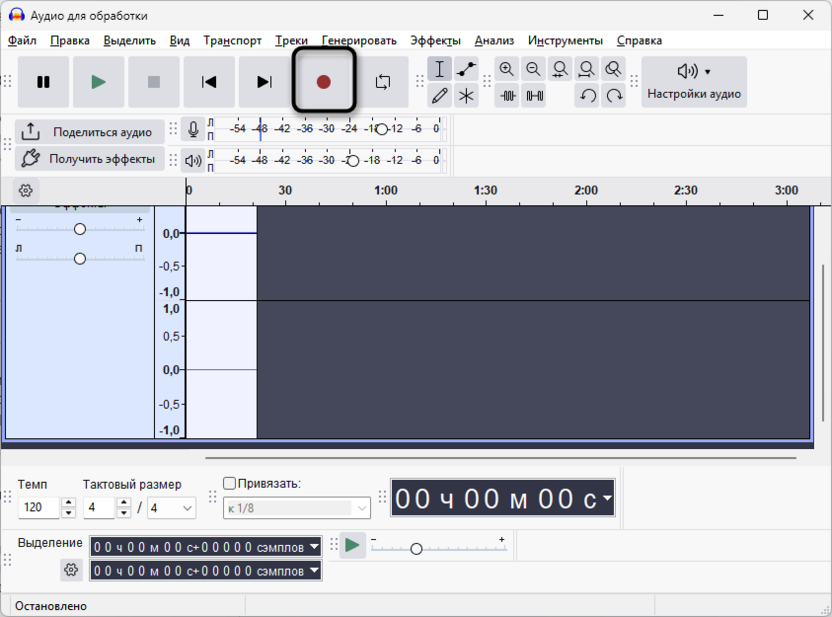Screen dimensions: 832x617
Task: Click the Получить эффекты button
Action: (x=90, y=158)
